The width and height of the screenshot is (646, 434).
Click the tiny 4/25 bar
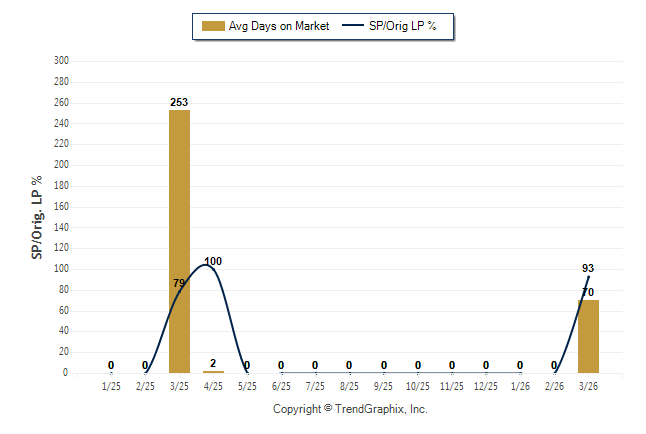pyautogui.click(x=213, y=372)
